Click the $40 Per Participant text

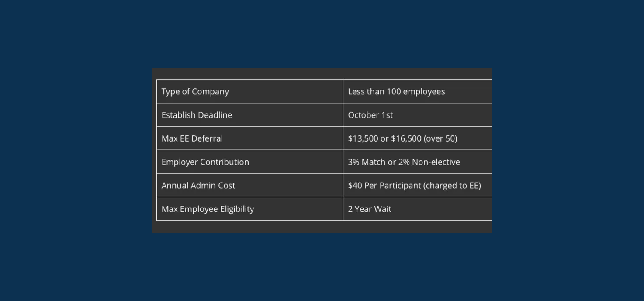coord(384,186)
